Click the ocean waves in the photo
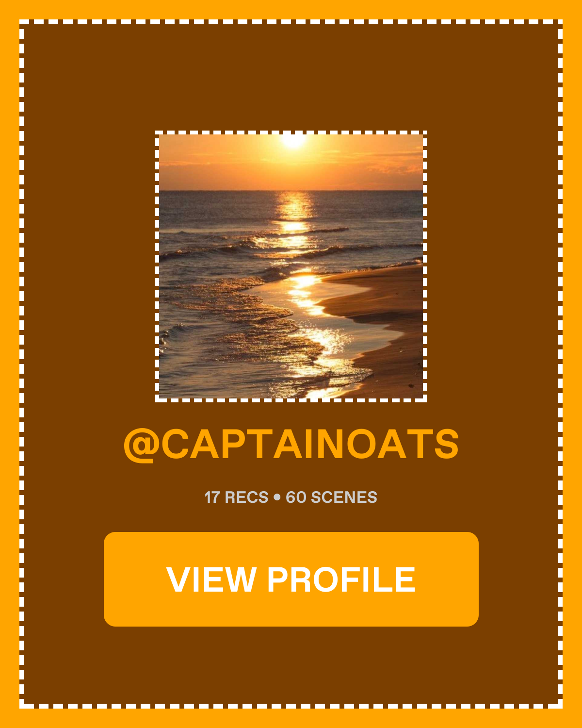The image size is (582, 728). (233, 272)
